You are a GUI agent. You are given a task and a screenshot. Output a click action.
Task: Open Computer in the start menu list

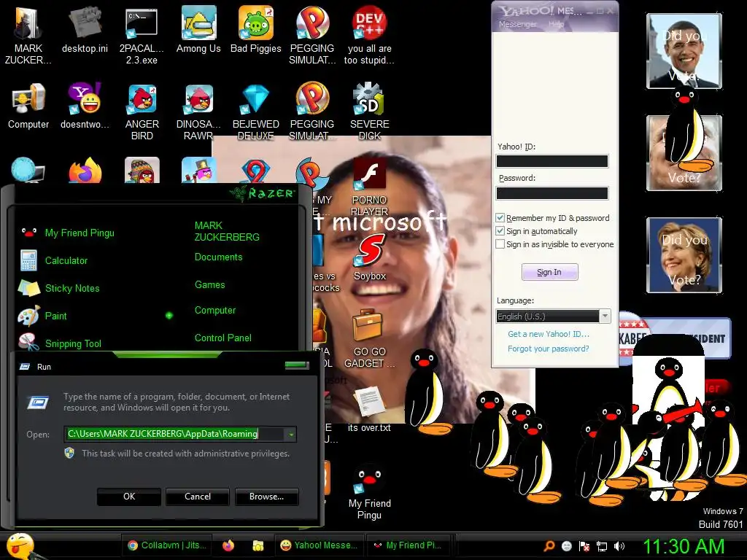pos(215,311)
